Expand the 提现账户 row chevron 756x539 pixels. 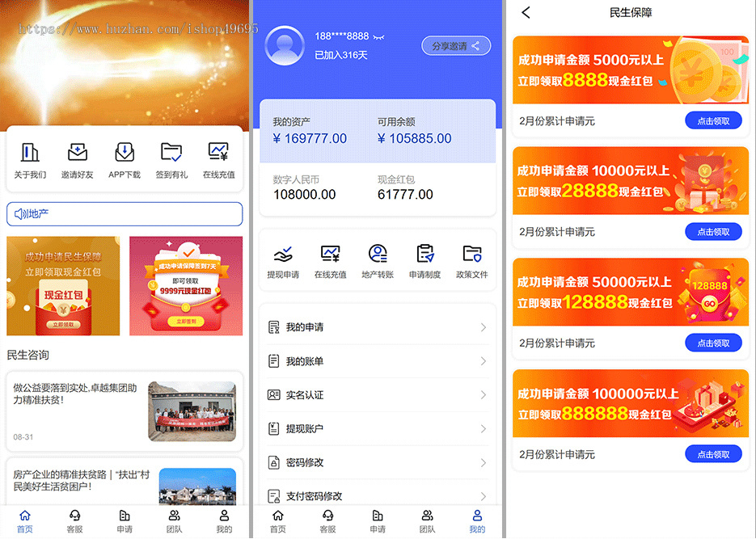click(x=483, y=429)
